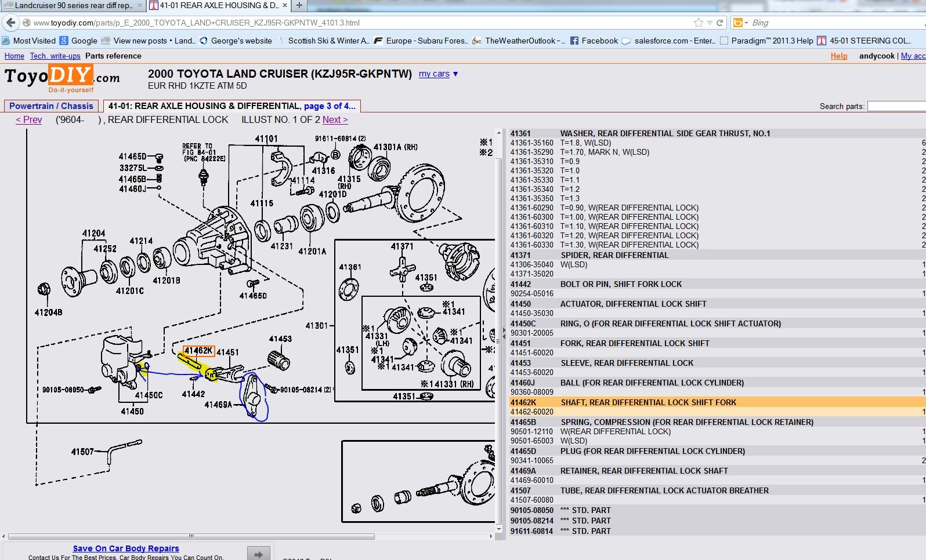Viewport: 926px width, 560px height.
Task: Select the 41450C RING, O row
Action: click(717, 323)
